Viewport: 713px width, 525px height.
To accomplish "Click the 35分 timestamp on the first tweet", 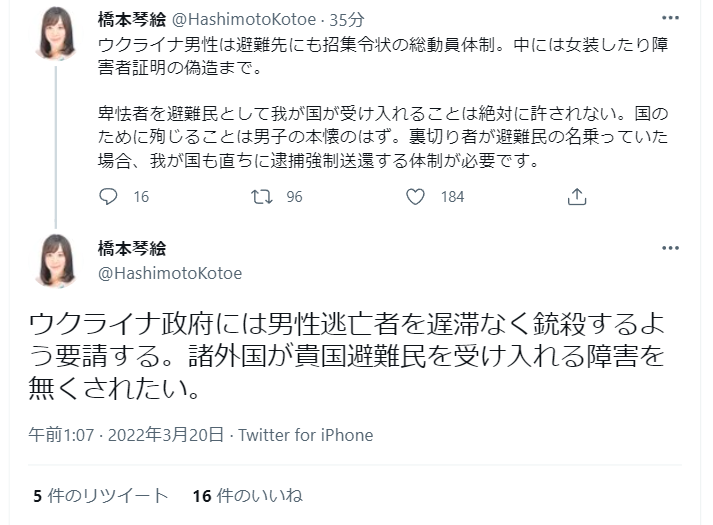I will pos(320,19).
